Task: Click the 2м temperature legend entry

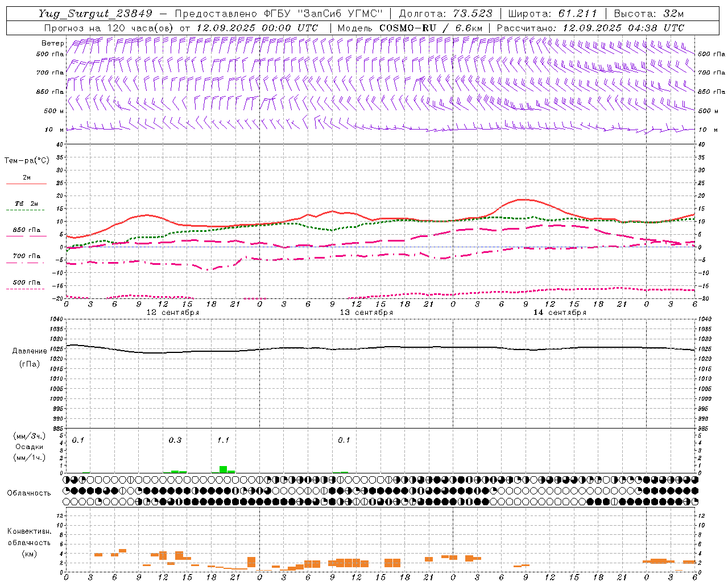Action: pos(26,178)
